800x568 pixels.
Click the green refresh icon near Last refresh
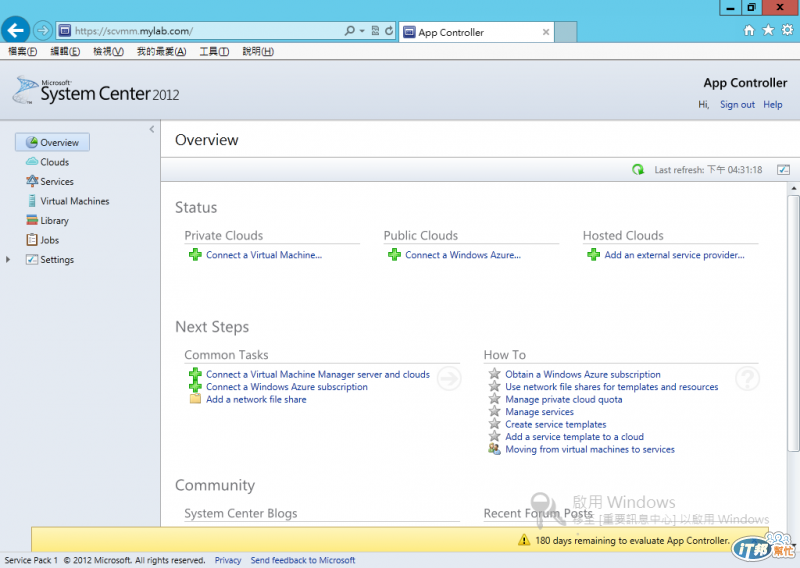point(638,169)
